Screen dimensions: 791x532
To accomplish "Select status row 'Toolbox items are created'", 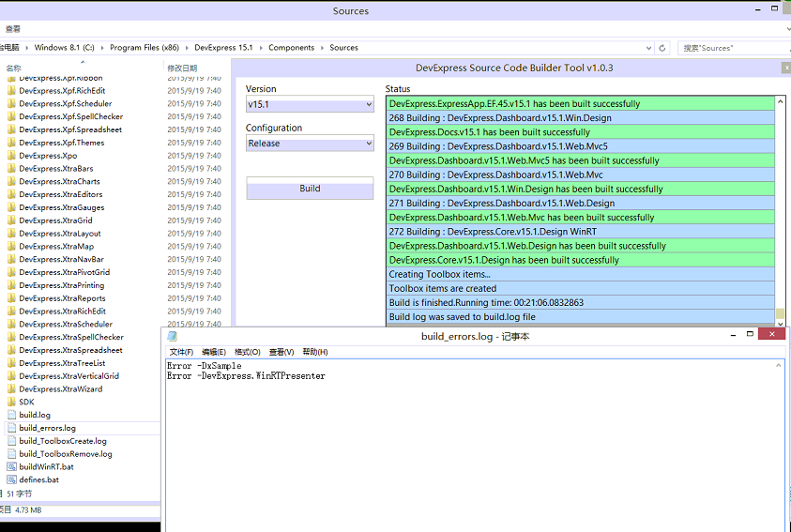I will (x=580, y=288).
